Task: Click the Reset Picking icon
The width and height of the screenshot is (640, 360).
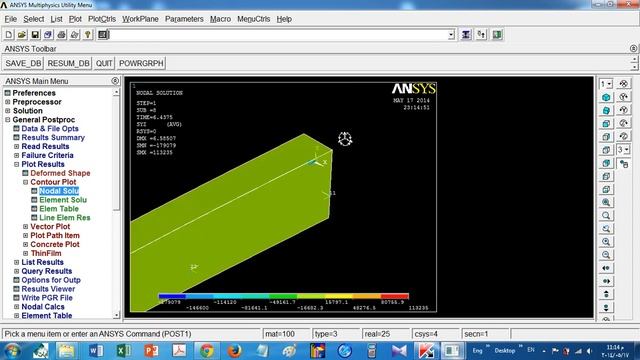Action: (x=481, y=35)
